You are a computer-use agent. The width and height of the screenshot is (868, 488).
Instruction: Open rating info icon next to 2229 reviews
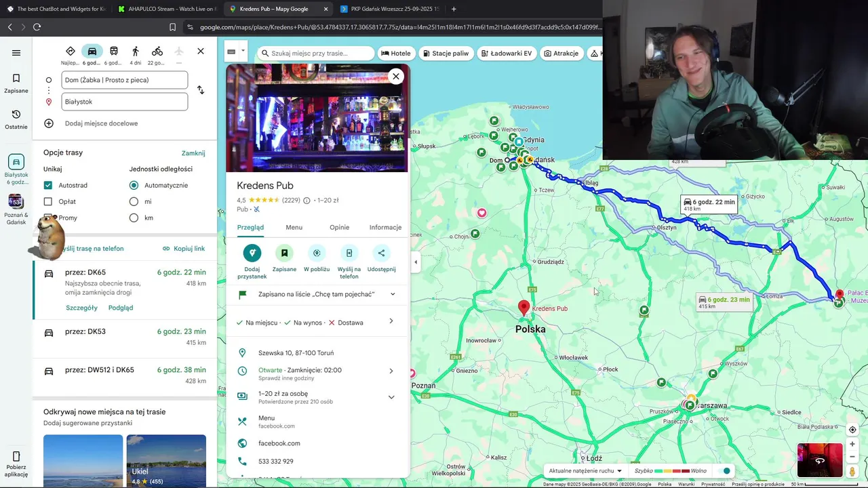pos(307,201)
